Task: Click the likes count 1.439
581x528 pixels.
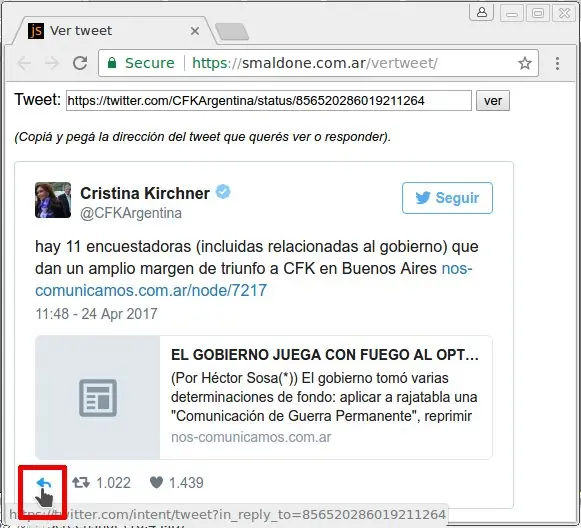Action: [186, 483]
